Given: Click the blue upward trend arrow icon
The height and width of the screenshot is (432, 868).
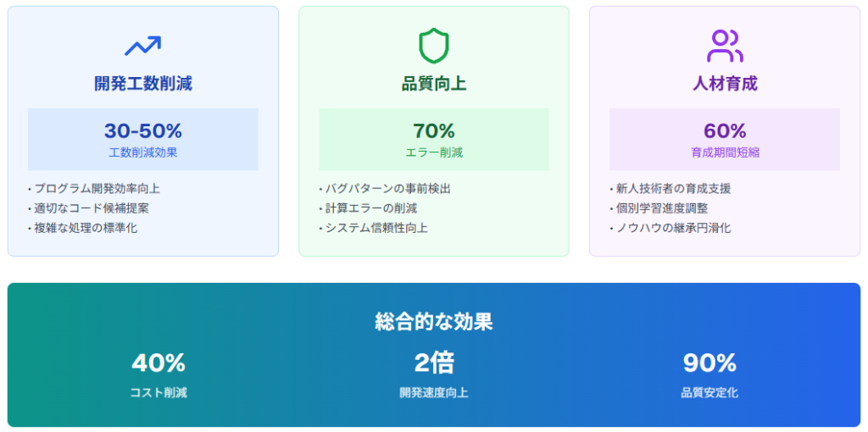Looking at the screenshot, I should tap(142, 46).
